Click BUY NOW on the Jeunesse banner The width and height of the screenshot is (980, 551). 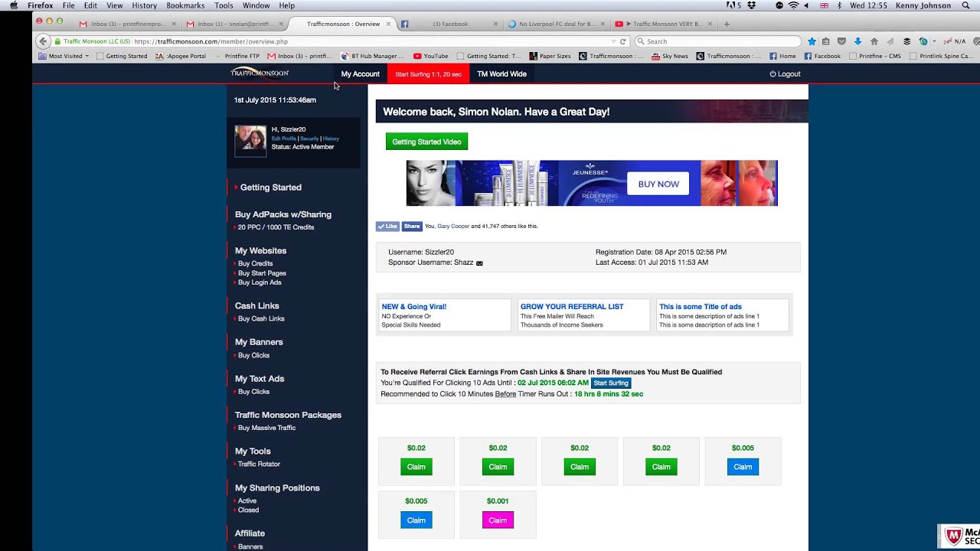point(658,184)
